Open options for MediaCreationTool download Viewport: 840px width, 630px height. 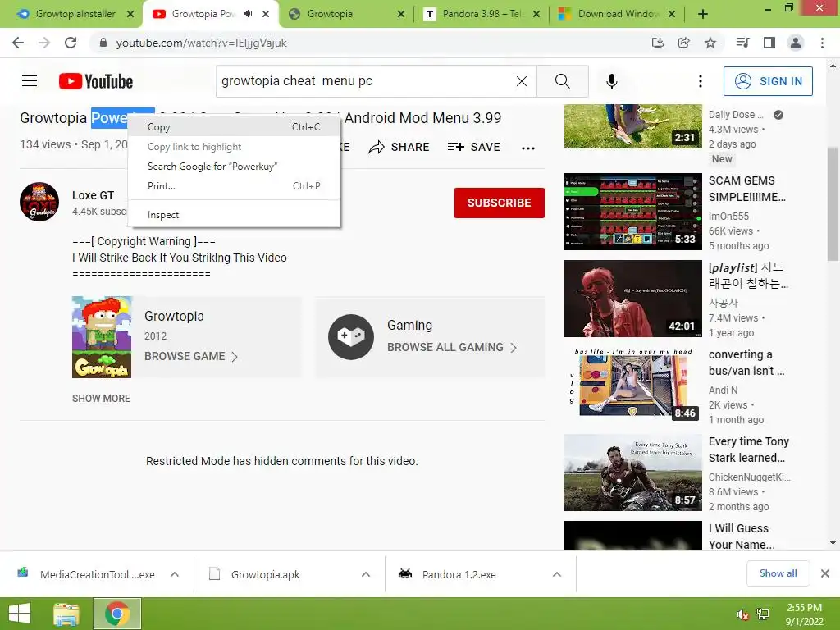(175, 574)
